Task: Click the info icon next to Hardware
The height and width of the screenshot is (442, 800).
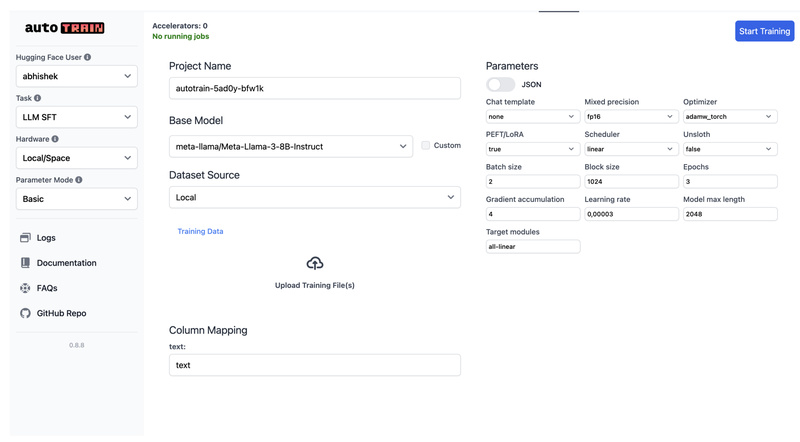Action: 55,139
